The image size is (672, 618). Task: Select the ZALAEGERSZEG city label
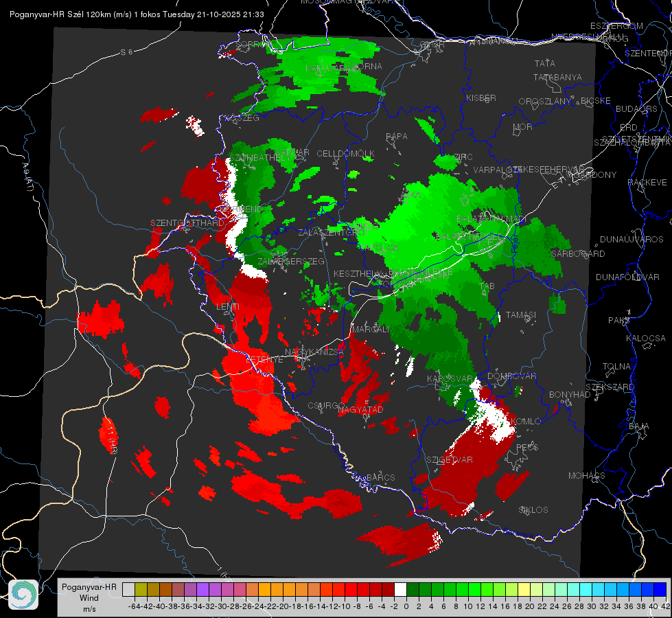(x=291, y=261)
